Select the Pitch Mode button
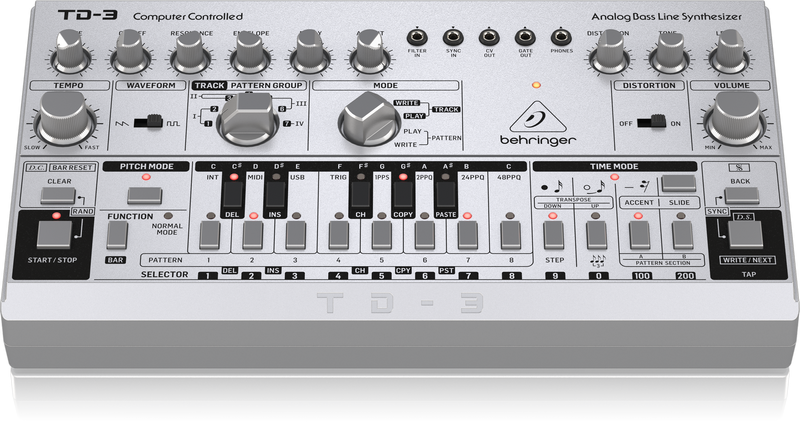This screenshot has height=422, width=800. 145,195
